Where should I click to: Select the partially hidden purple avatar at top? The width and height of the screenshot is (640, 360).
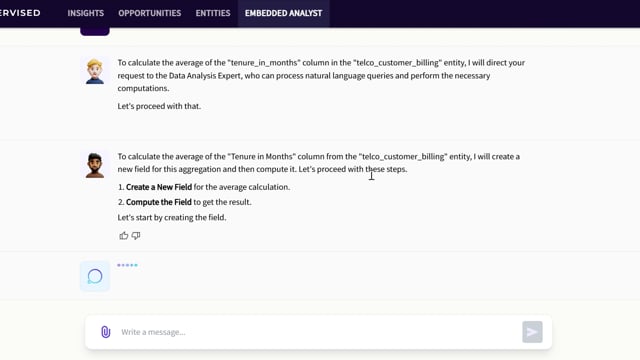click(95, 31)
